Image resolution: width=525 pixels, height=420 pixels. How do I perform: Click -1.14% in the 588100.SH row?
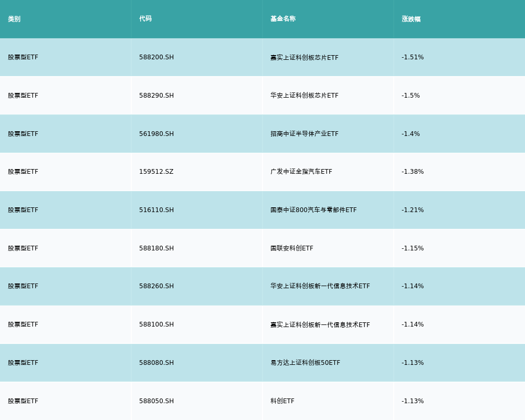(x=413, y=324)
